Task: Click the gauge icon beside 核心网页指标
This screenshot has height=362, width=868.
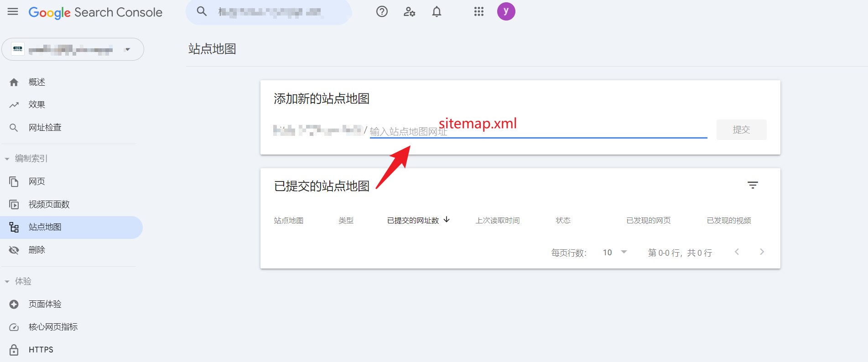Action: [x=14, y=327]
